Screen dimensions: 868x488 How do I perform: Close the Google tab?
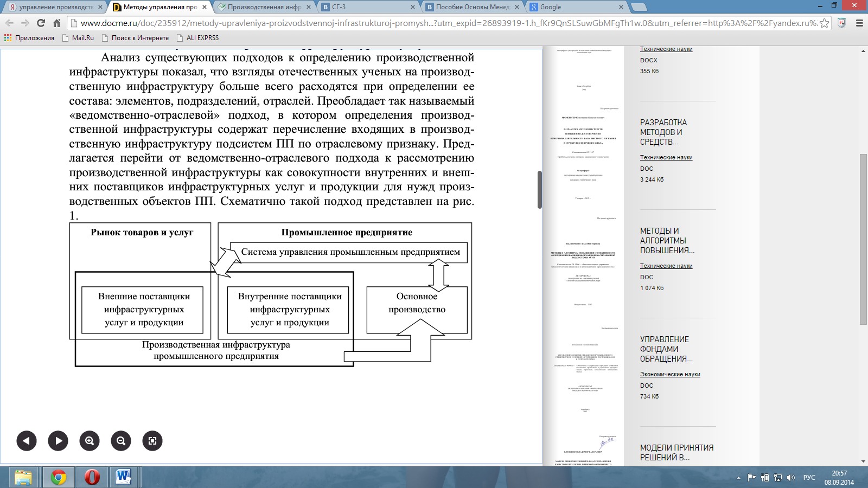[621, 7]
